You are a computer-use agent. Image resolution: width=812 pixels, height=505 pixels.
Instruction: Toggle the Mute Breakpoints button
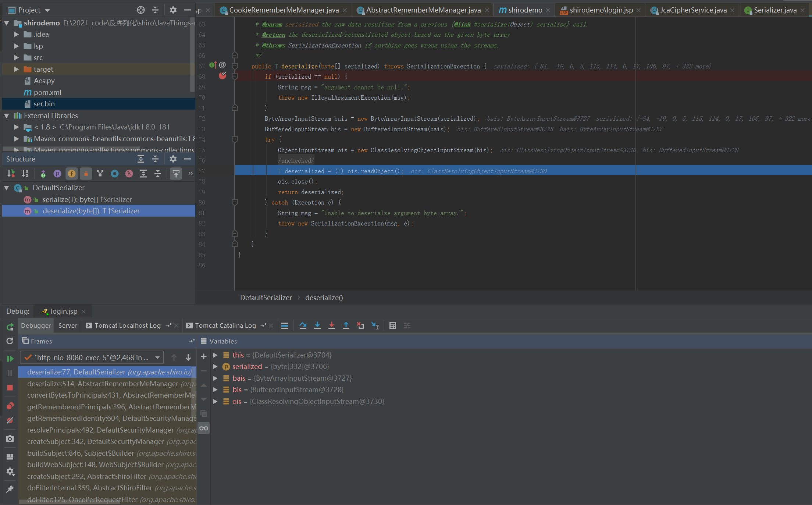tap(10, 420)
